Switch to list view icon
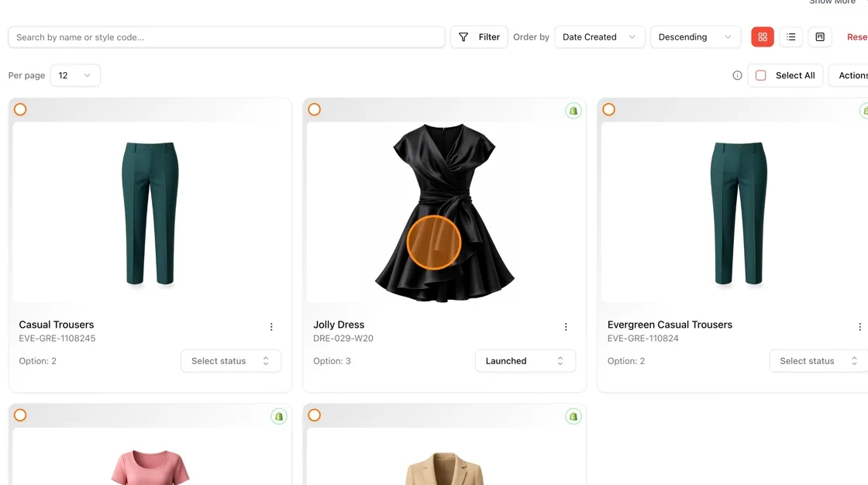 791,37
